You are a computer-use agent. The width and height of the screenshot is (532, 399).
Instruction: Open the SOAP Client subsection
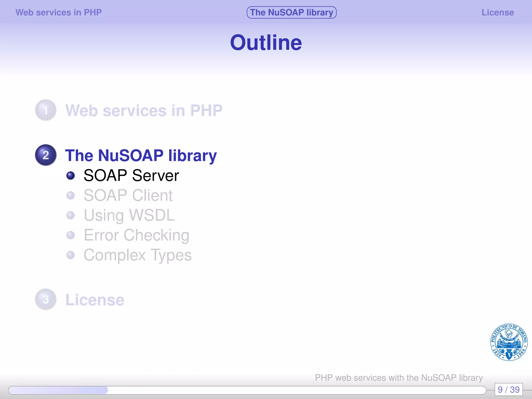pos(128,195)
